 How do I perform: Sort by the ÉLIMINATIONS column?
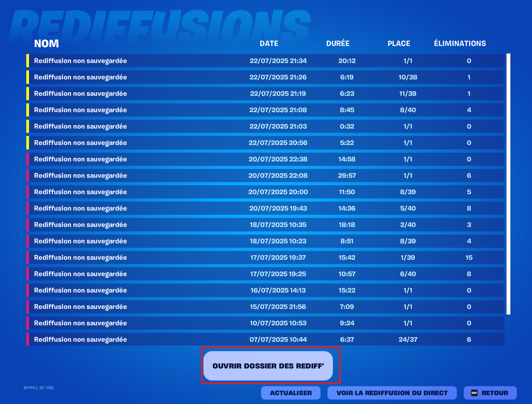(x=460, y=43)
